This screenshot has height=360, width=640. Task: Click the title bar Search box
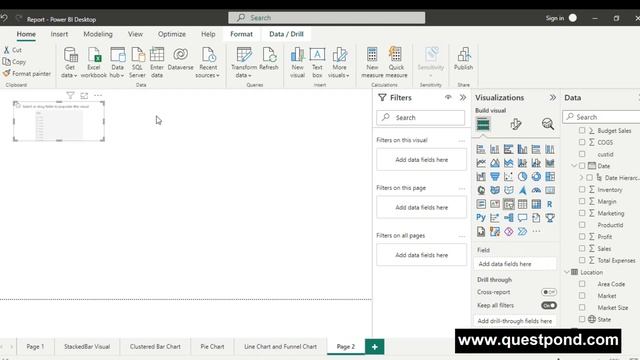tap(327, 18)
